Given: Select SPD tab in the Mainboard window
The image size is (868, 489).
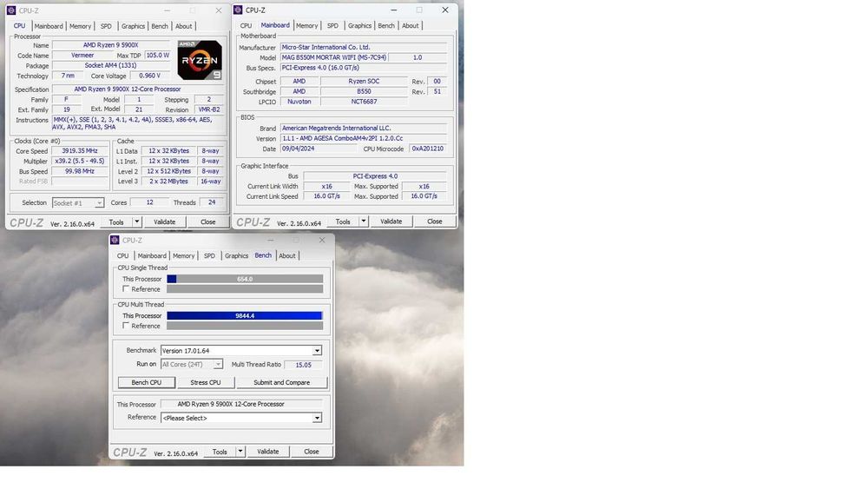Looking at the screenshot, I should (x=332, y=25).
